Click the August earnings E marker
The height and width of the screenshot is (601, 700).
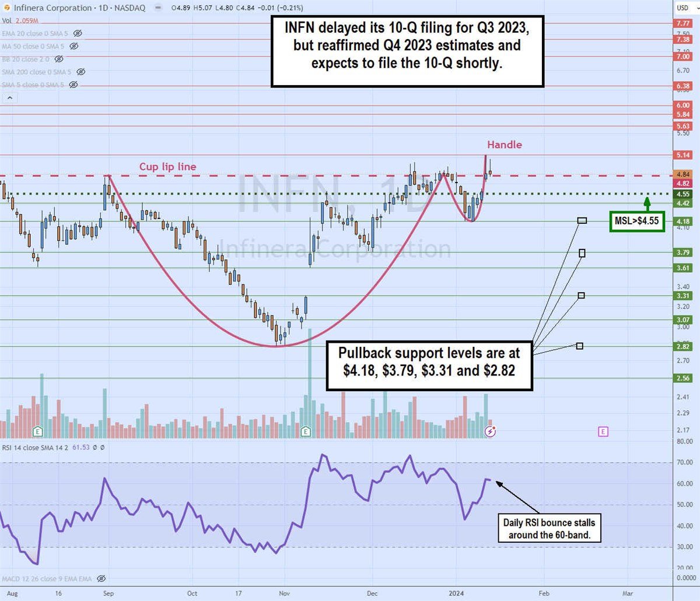click(x=38, y=431)
